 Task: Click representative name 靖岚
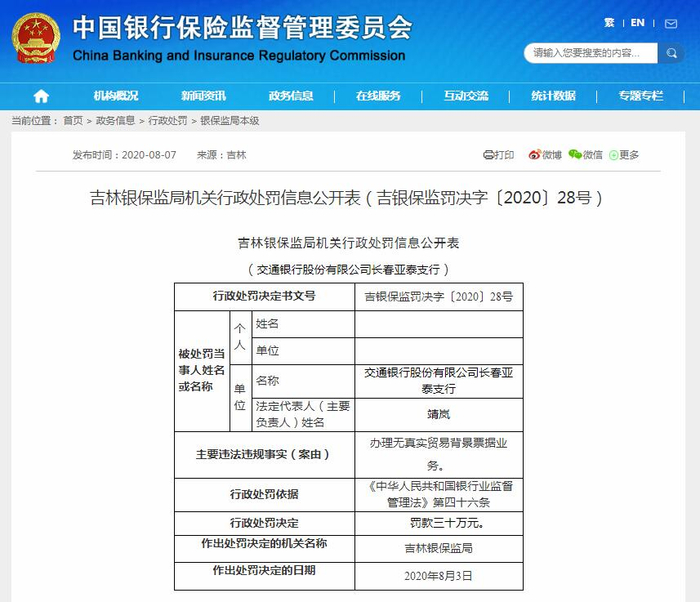click(439, 414)
